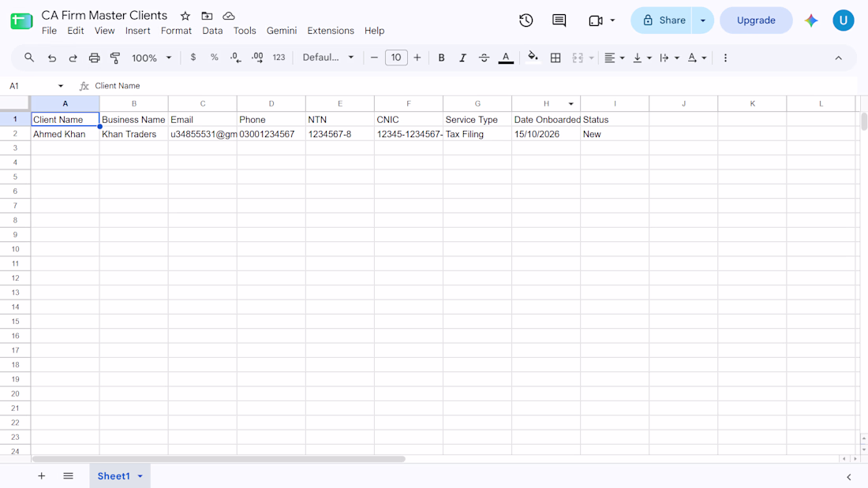Redo the last action

(73, 58)
